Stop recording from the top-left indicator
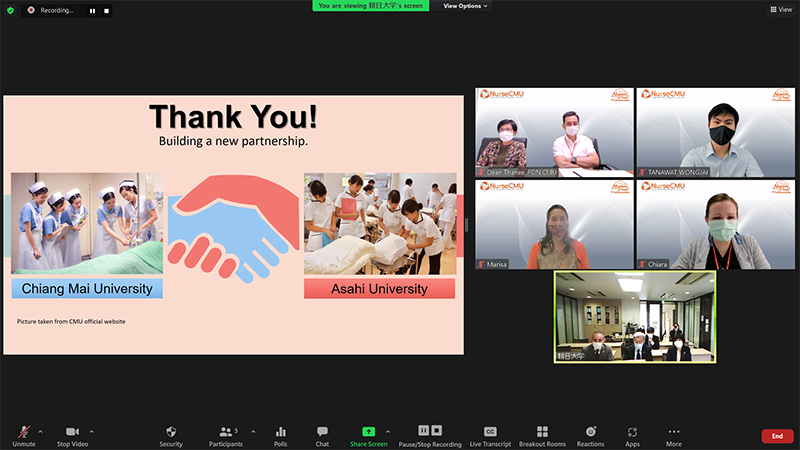Screen dimensions: 800x450 (x=106, y=11)
